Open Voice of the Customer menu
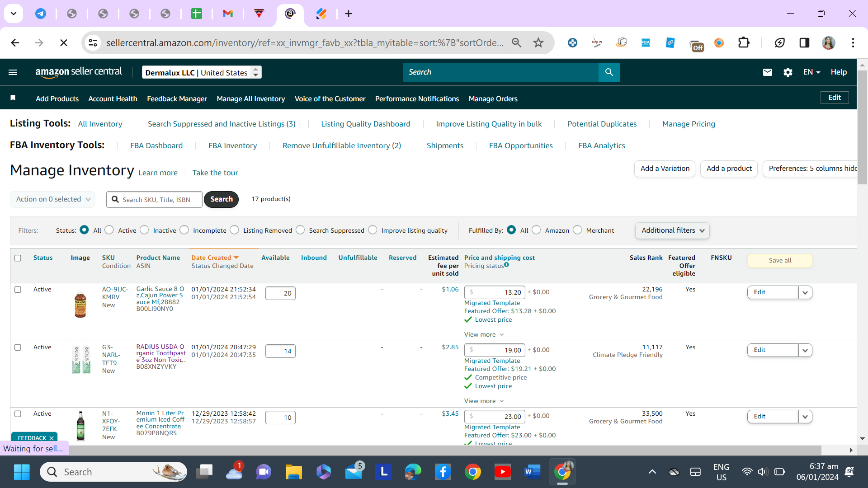Viewport: 868px width, 488px height. point(330,99)
